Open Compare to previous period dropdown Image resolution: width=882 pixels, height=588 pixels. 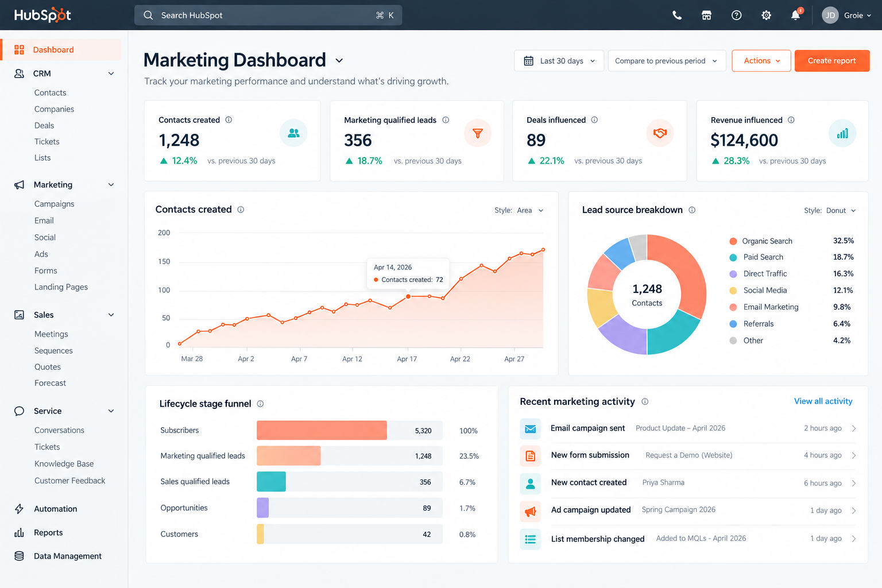click(x=667, y=61)
